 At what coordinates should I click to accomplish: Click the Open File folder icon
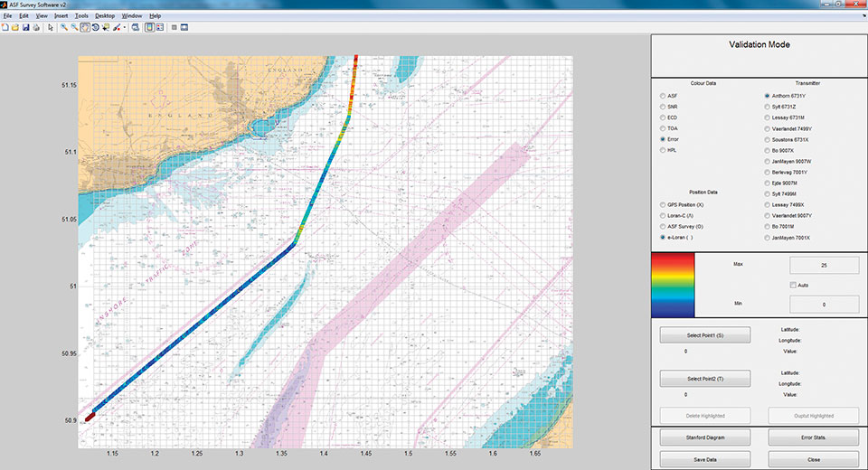pyautogui.click(x=15, y=27)
